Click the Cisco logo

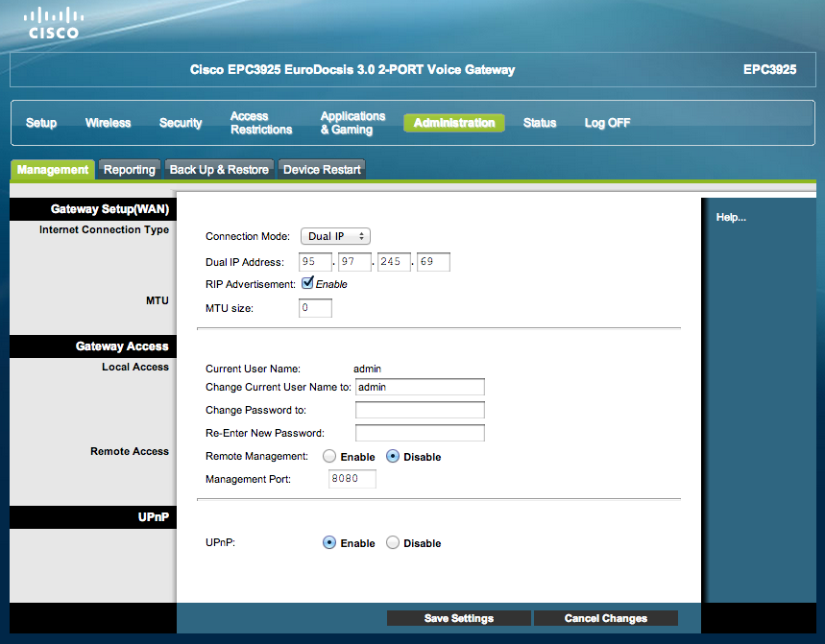tap(54, 23)
